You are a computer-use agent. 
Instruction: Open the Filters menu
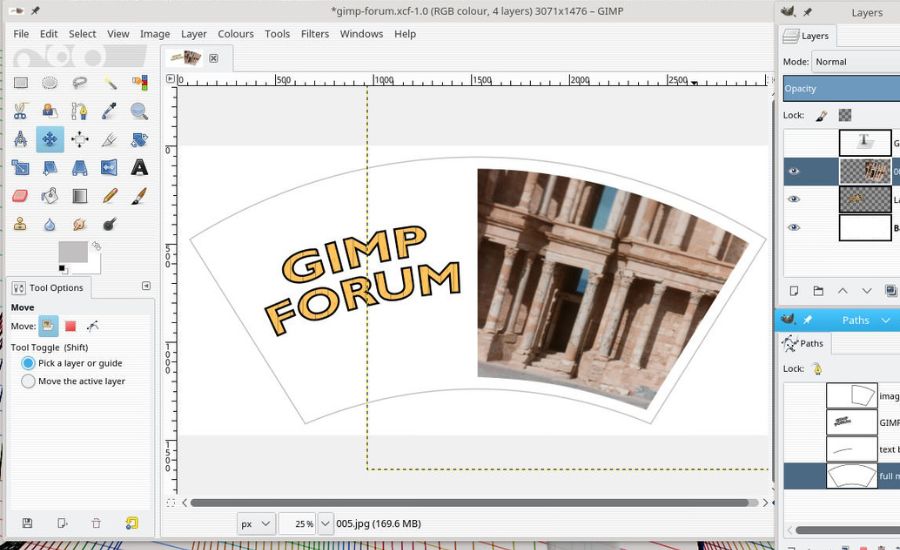pyautogui.click(x=315, y=34)
